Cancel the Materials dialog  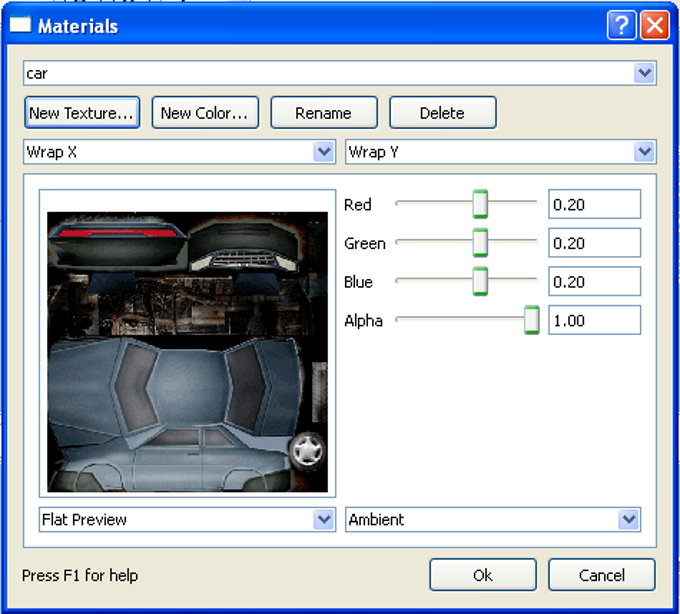(602, 575)
